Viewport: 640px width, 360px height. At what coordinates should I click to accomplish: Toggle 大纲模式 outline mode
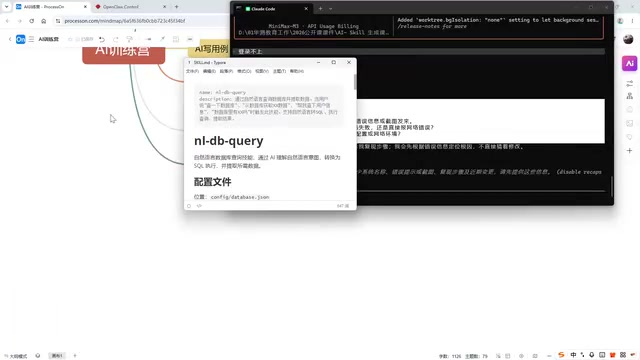tap(16, 356)
